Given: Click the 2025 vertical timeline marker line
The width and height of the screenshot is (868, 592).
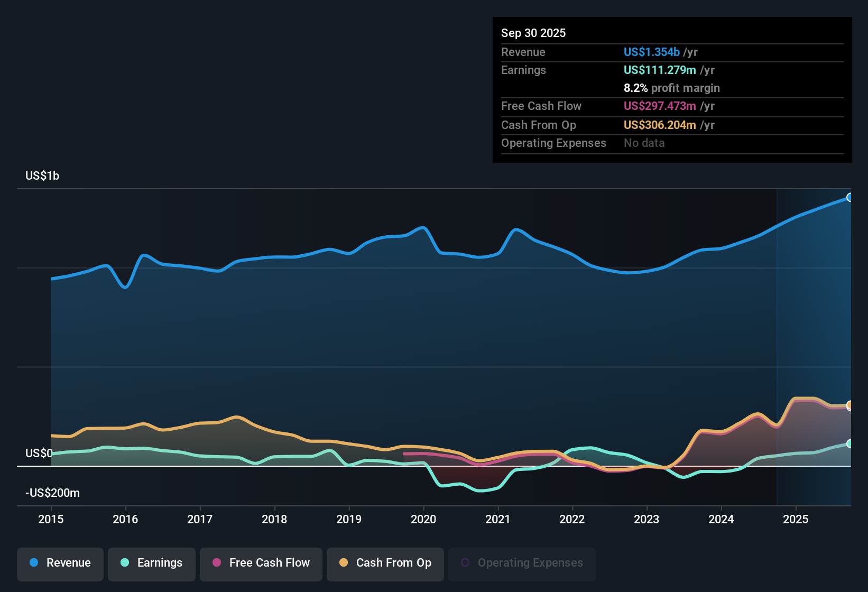Looking at the screenshot, I should 777,344.
